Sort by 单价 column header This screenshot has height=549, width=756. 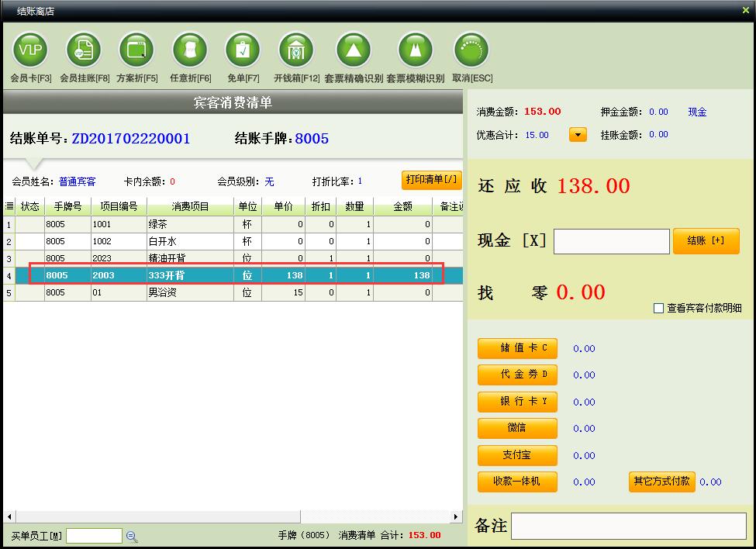coord(284,206)
